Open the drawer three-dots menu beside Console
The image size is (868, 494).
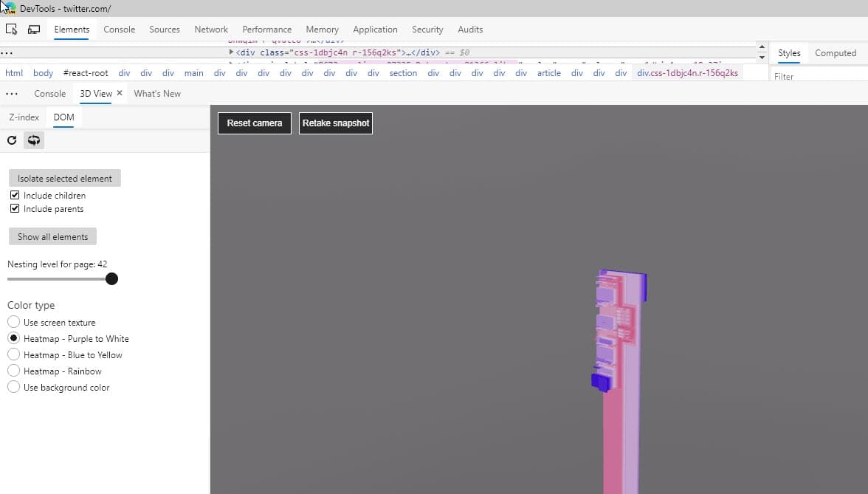point(12,94)
